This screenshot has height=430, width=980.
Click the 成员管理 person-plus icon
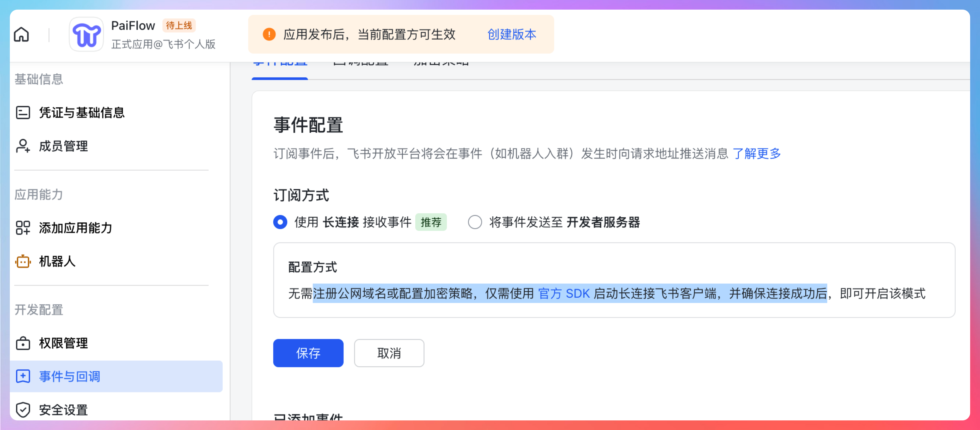23,146
